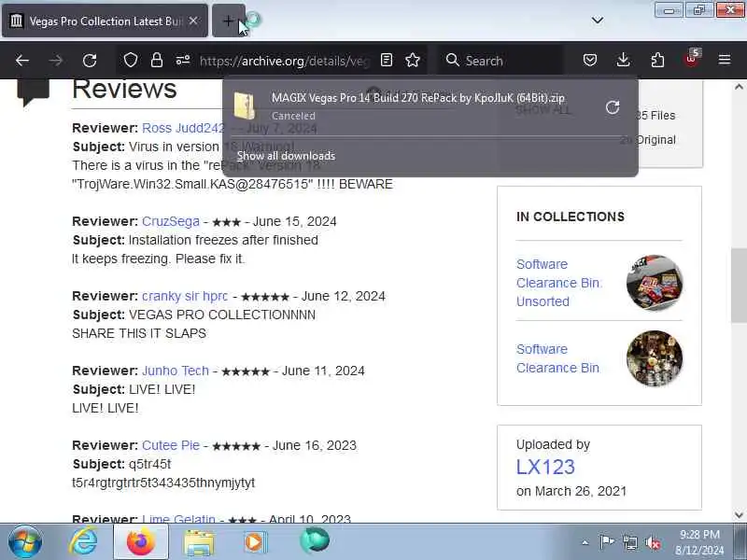This screenshot has height=560, width=747.
Task: Click the Search box in the toolbar
Action: [500, 61]
